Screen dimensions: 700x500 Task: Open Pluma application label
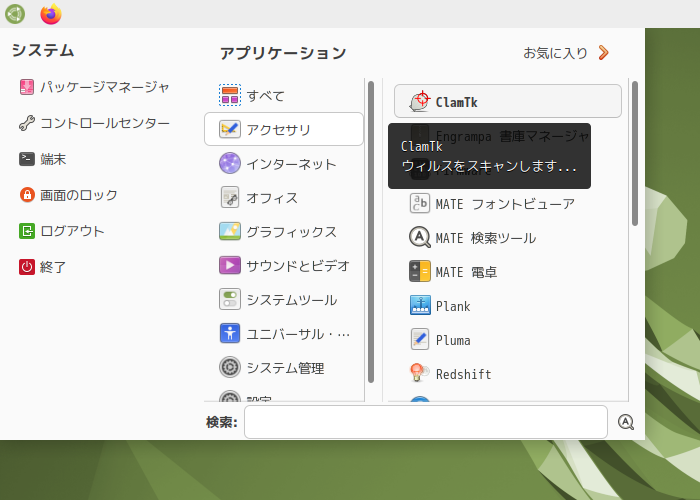453,340
